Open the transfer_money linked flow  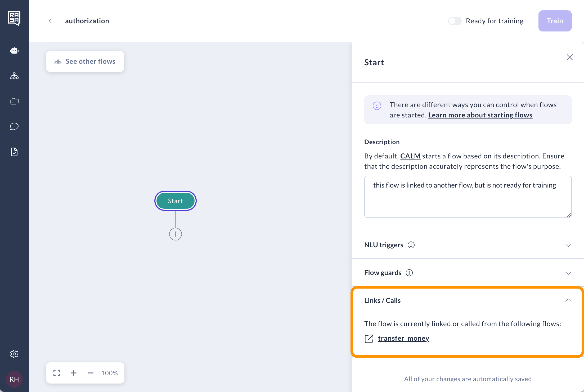(403, 338)
